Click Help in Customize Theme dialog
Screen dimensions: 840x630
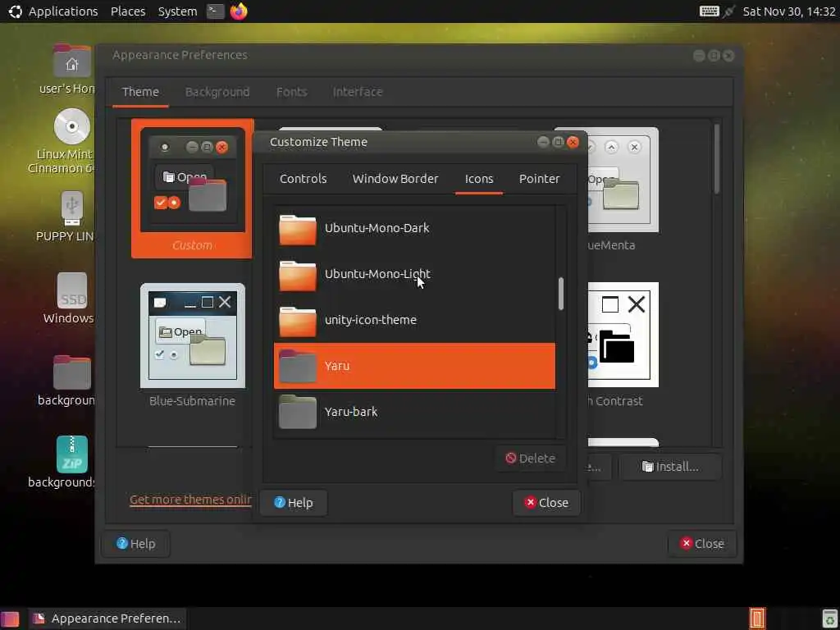[x=293, y=503]
